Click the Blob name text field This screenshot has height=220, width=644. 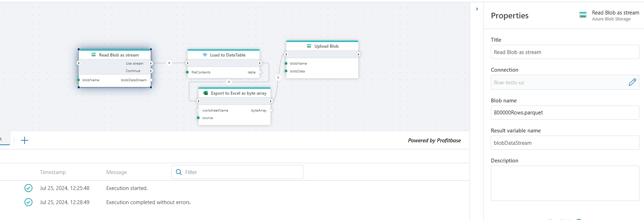(564, 113)
